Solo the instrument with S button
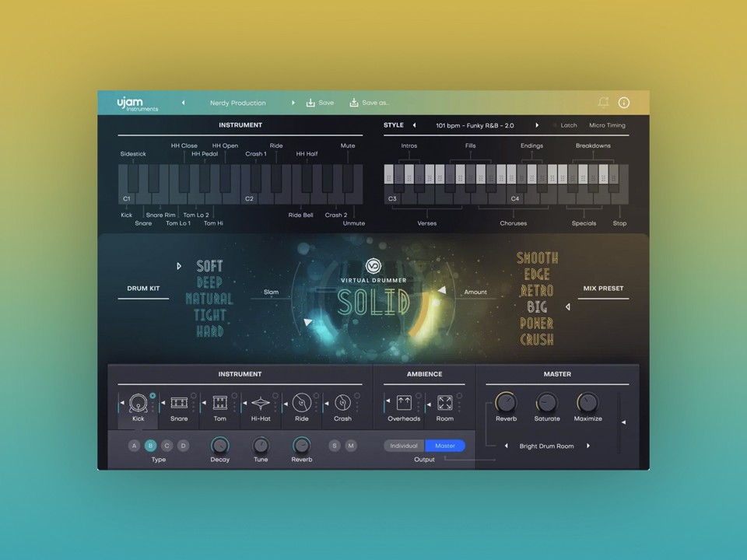The width and height of the screenshot is (747, 560). click(335, 446)
